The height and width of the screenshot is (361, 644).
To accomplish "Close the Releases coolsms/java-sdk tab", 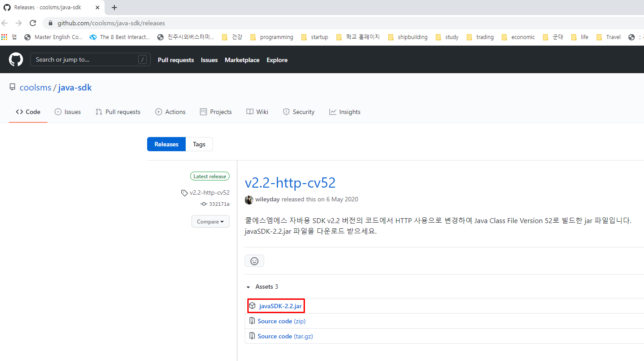I will pyautogui.click(x=98, y=8).
